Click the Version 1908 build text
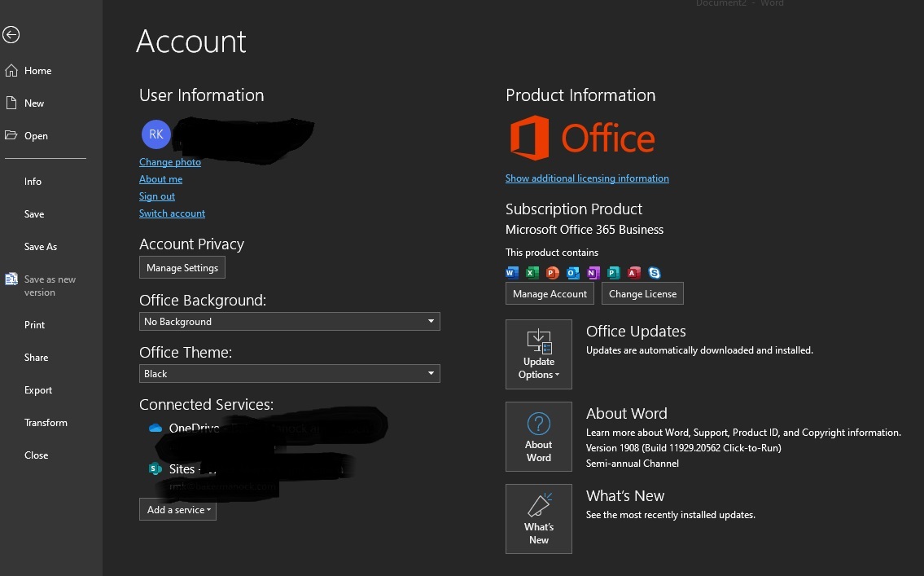This screenshot has height=576, width=924. click(x=684, y=448)
